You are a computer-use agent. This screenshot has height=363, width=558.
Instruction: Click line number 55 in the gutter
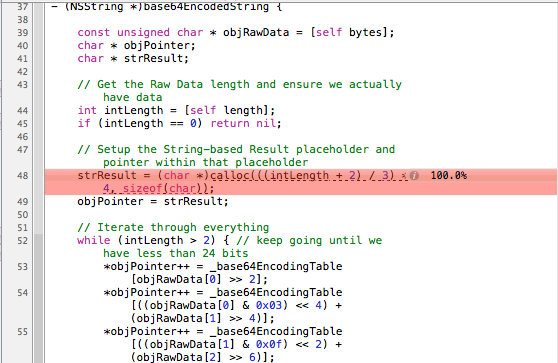(22, 332)
